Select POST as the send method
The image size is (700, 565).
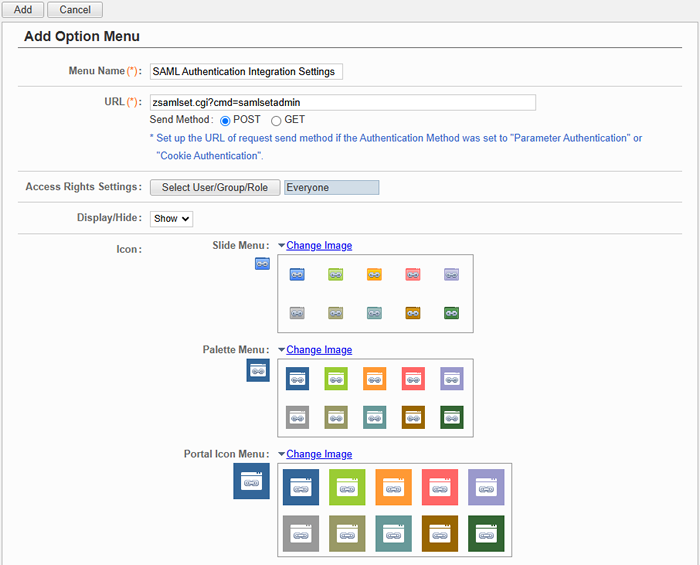225,120
